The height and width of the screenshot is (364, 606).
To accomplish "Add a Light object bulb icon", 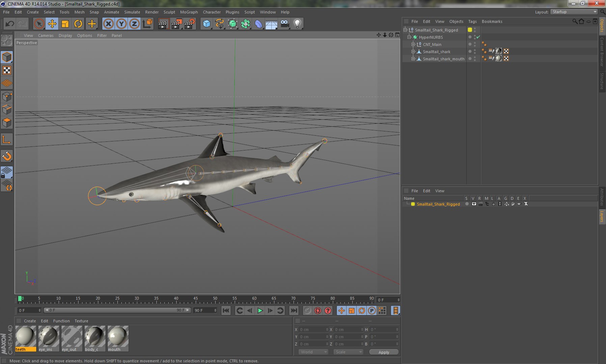I will (x=297, y=24).
